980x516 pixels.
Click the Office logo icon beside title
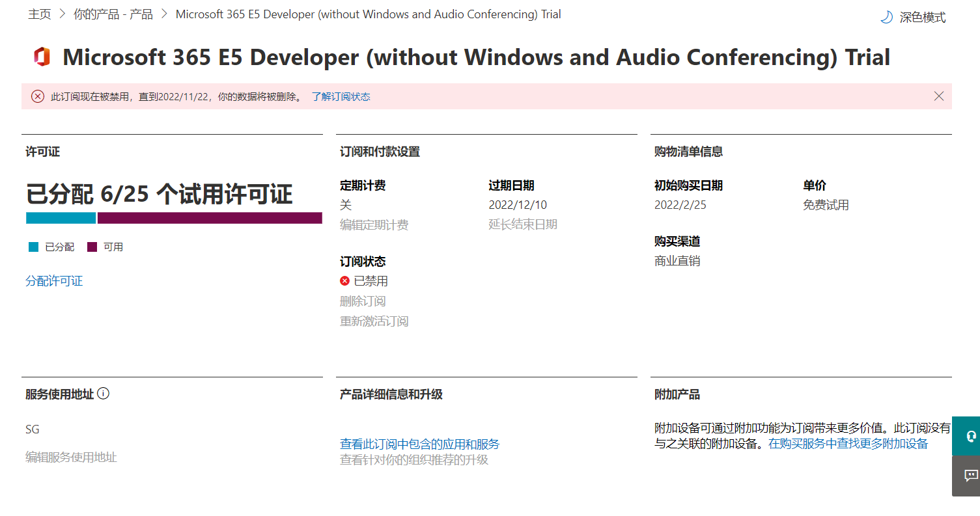(x=42, y=57)
